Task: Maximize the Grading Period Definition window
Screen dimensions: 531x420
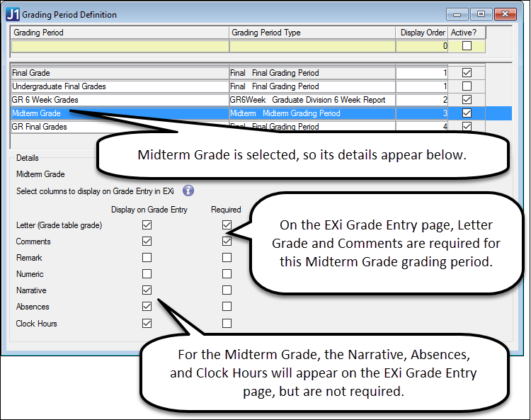Action: (481, 14)
